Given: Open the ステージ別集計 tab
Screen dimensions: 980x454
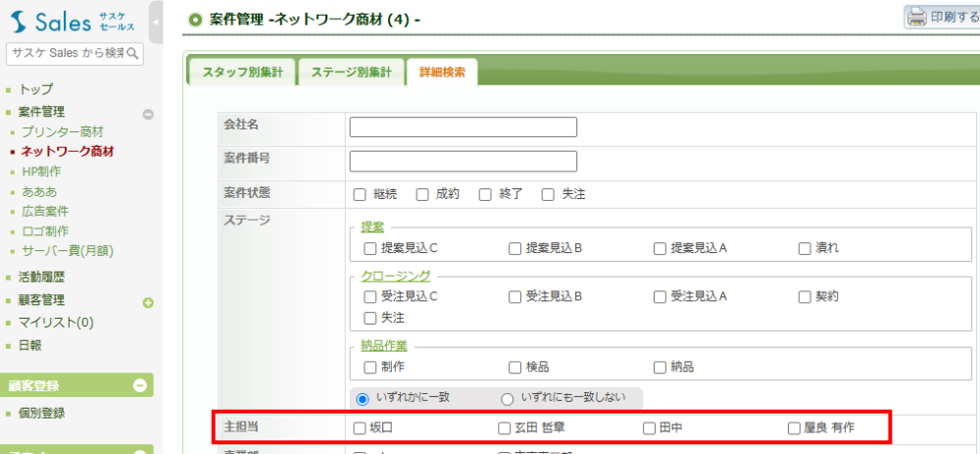Looking at the screenshot, I should [351, 73].
